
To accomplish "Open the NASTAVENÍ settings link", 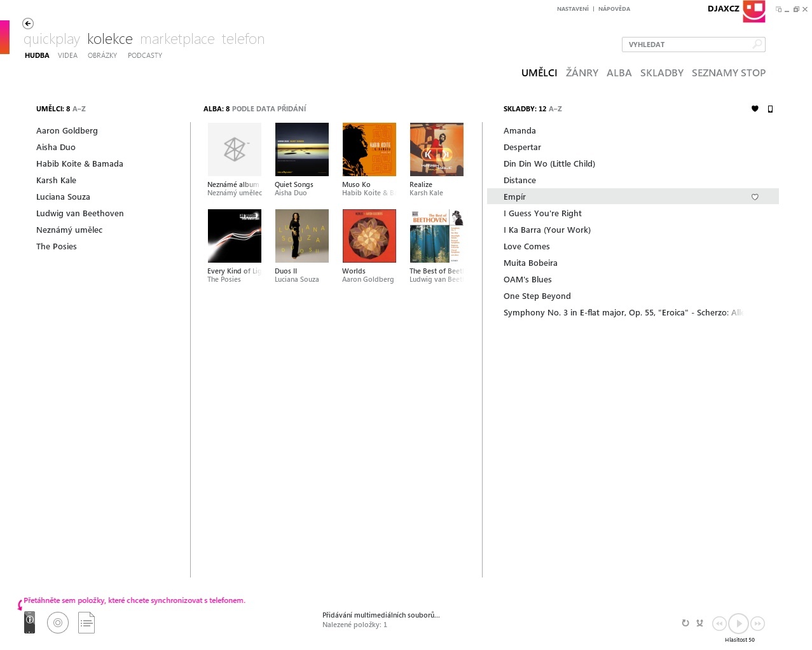I will 572,9.
